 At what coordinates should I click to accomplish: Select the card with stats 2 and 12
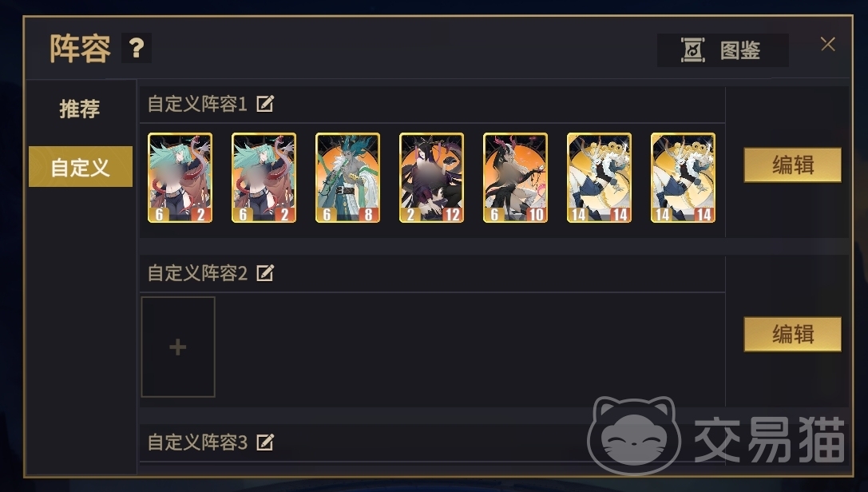(431, 177)
